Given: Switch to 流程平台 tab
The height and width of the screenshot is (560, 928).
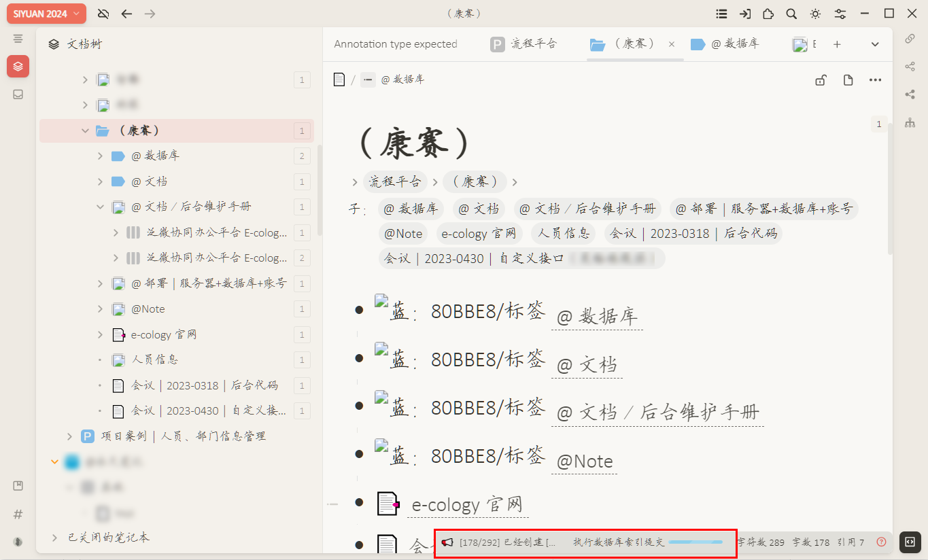Looking at the screenshot, I should click(523, 44).
